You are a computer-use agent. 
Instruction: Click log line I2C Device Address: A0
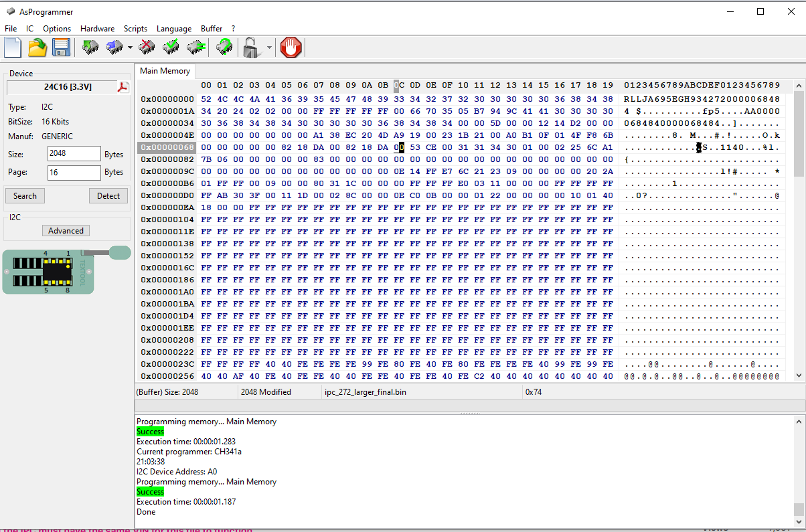click(x=177, y=472)
